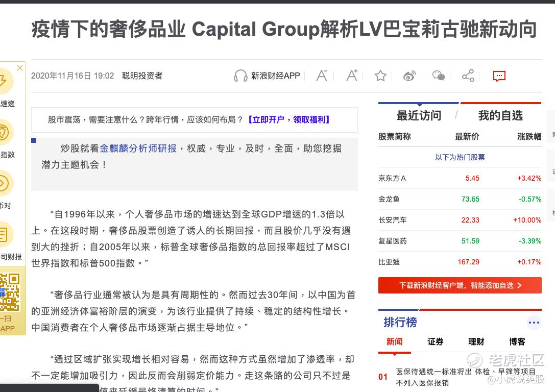The height and width of the screenshot is (392, 555).
Task: Open the three-dot menu beside 排行榜
Action: [534, 322]
